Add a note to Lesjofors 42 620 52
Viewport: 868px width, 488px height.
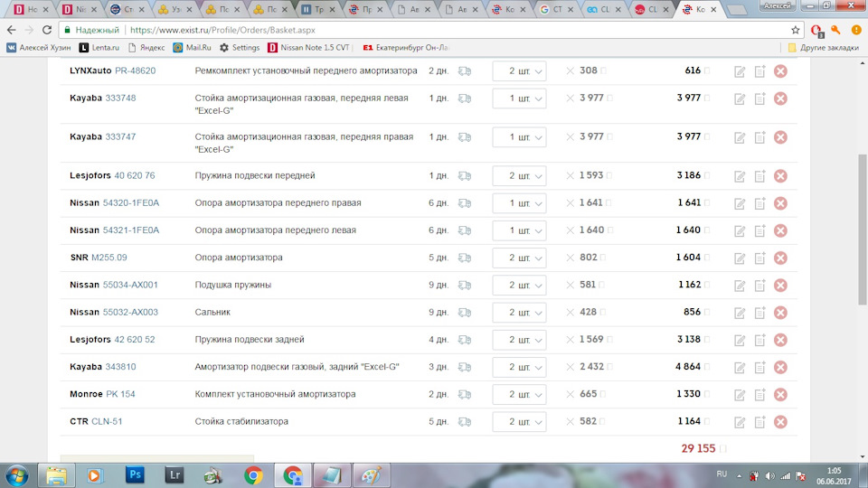[760, 340]
